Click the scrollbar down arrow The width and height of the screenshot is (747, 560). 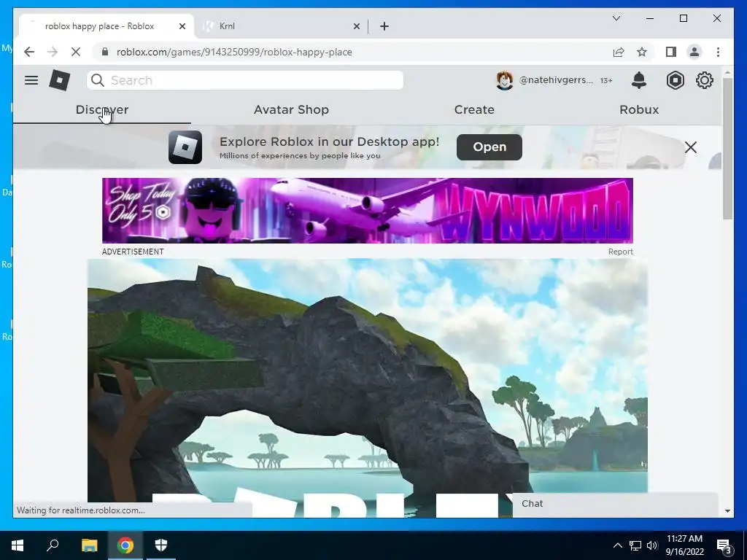tap(727, 511)
